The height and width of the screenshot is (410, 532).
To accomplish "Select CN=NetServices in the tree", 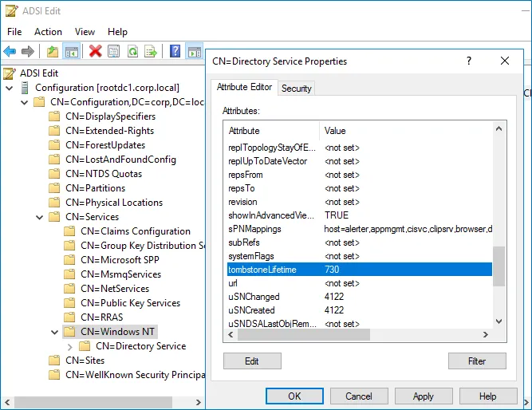I will coord(115,289).
